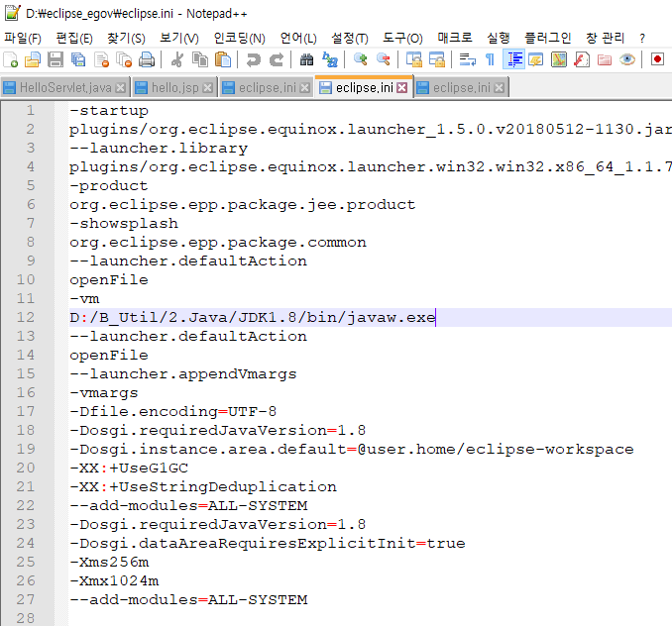Screen dimensions: 672x626
Task: Click the Zoom Out magnifier icon
Action: coord(384,59)
